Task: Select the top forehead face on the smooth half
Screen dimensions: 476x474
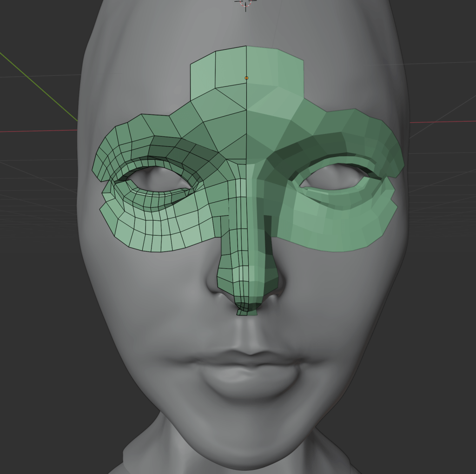Action: click(x=274, y=66)
